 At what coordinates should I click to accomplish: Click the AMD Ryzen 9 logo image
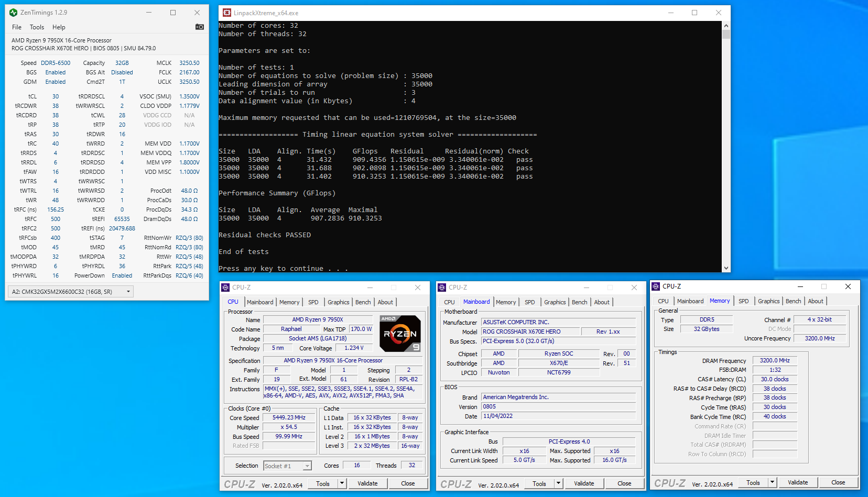(x=400, y=334)
